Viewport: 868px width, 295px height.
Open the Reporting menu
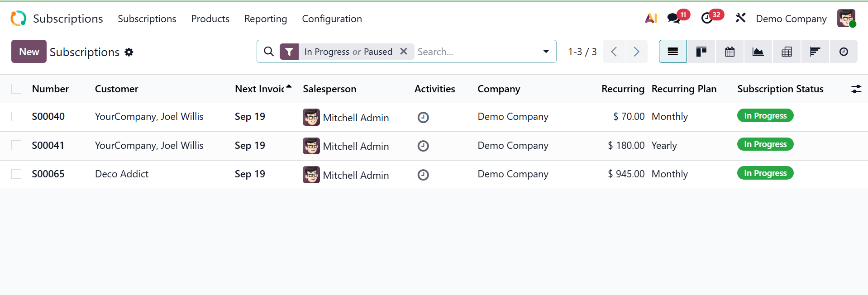(x=266, y=19)
